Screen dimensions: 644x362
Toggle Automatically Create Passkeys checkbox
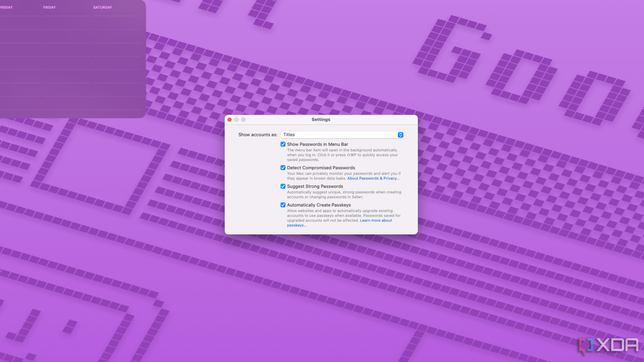click(x=283, y=205)
